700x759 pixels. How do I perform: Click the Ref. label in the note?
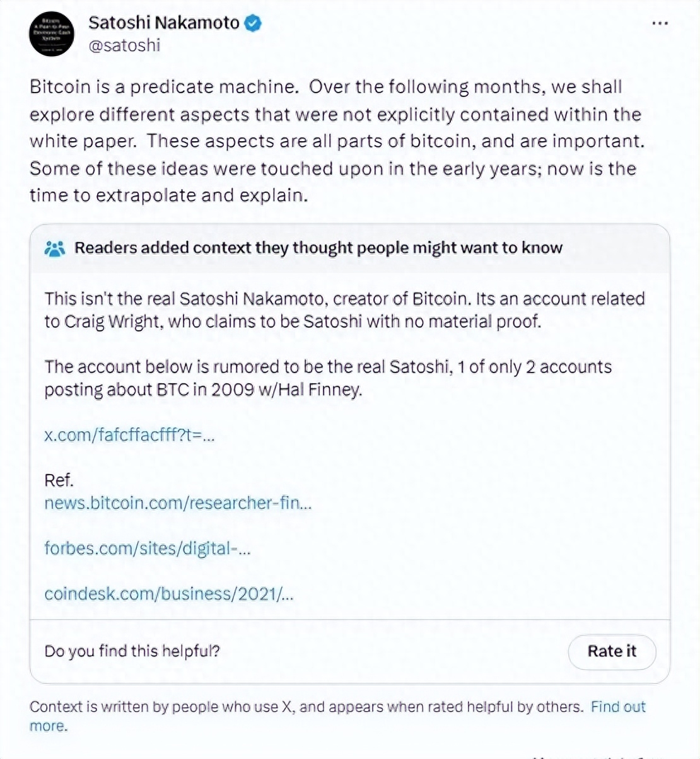click(x=59, y=480)
